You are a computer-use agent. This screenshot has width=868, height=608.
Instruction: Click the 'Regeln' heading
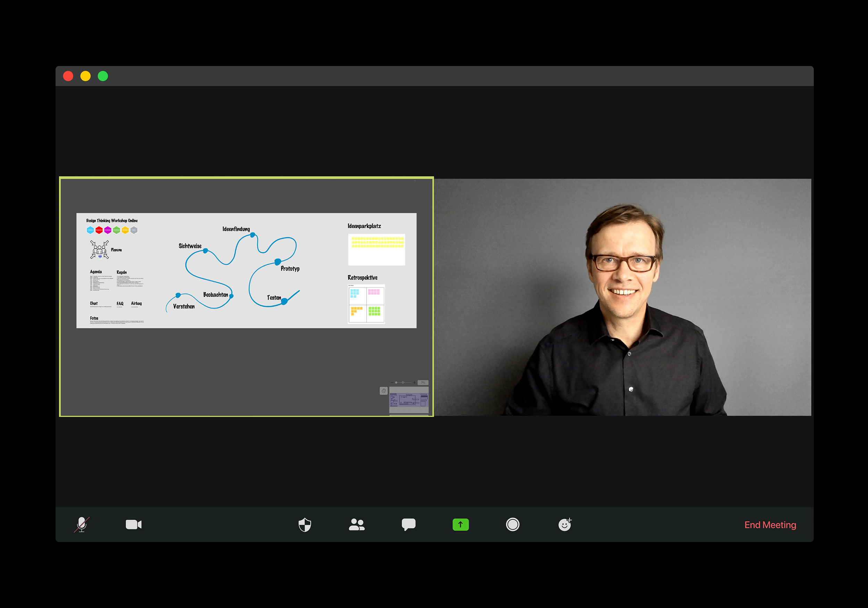[x=122, y=272]
